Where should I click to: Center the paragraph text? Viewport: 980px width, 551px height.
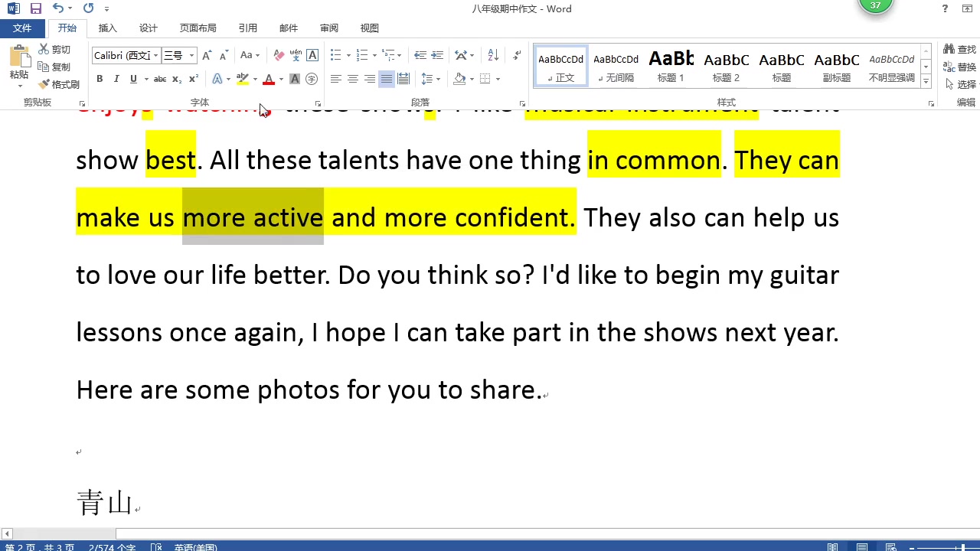click(353, 79)
